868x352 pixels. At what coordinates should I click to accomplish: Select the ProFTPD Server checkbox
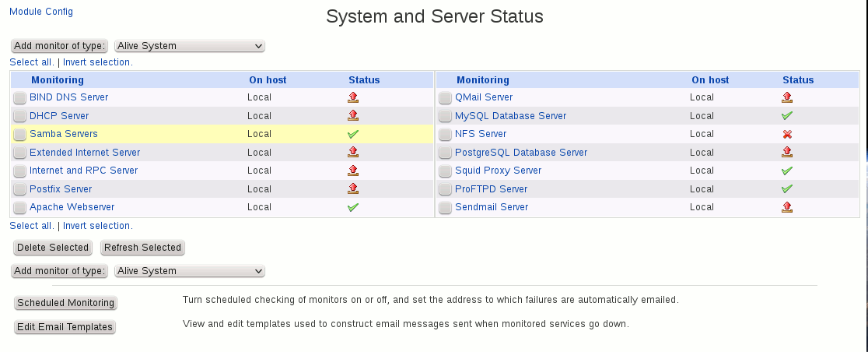tap(445, 189)
